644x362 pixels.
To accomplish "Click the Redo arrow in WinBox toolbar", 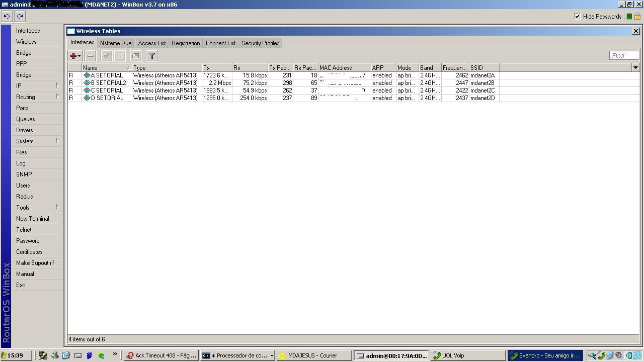I will pyautogui.click(x=20, y=16).
